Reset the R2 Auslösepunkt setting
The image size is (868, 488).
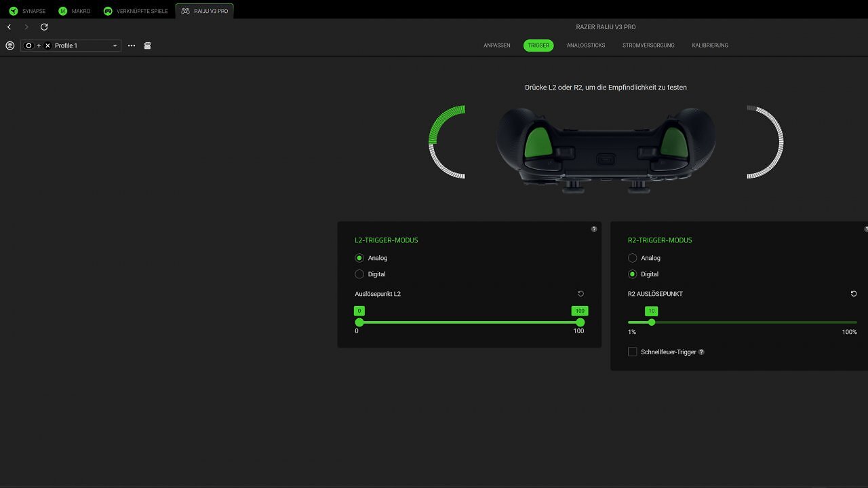pos(854,294)
